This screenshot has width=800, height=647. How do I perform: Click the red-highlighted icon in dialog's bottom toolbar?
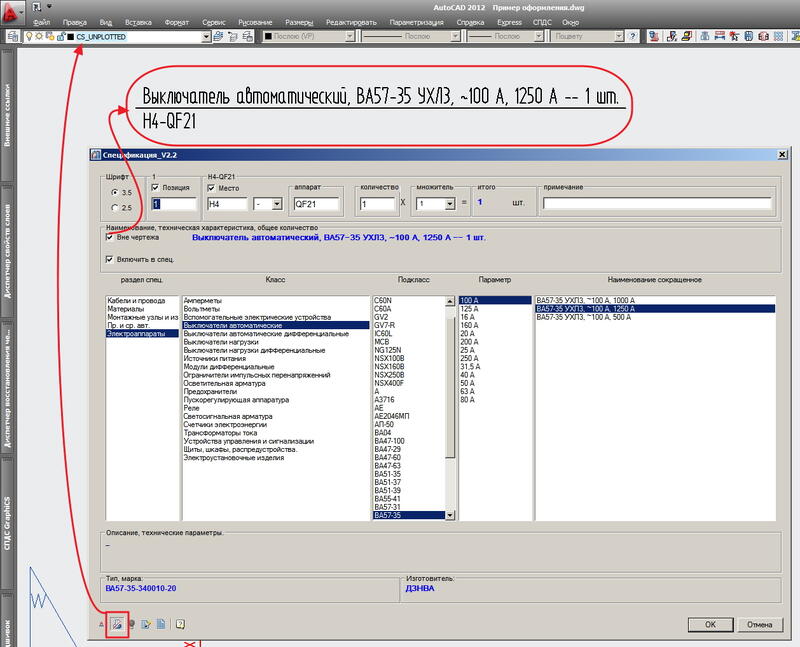[117, 624]
